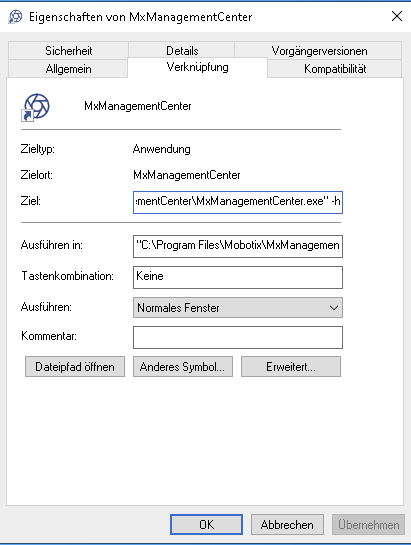The image size is (411, 545).
Task: Confirm with the OK button
Action: coord(207,524)
